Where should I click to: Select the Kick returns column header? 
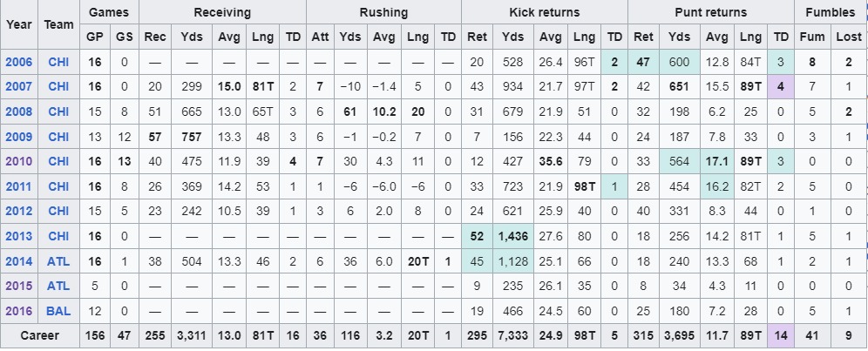click(544, 12)
